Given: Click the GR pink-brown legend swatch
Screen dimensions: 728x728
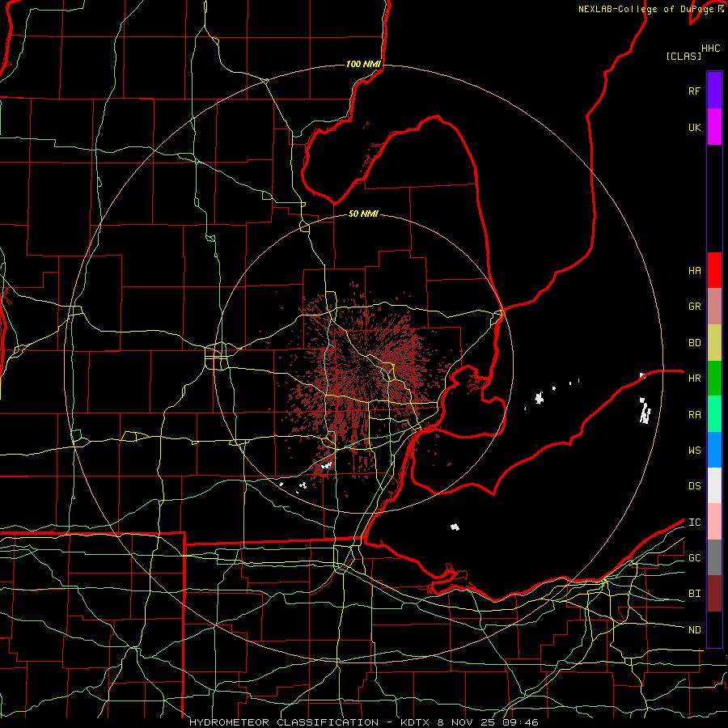Looking at the screenshot, I should (x=714, y=307).
